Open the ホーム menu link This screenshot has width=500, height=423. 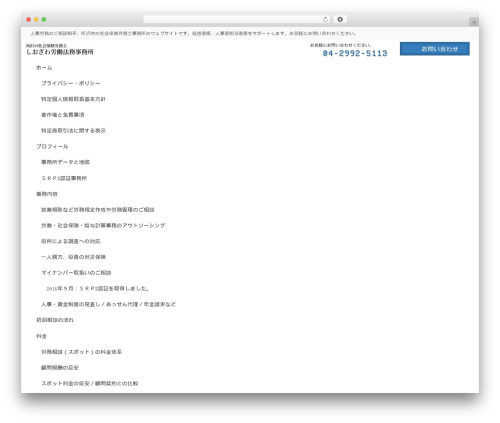(x=44, y=68)
